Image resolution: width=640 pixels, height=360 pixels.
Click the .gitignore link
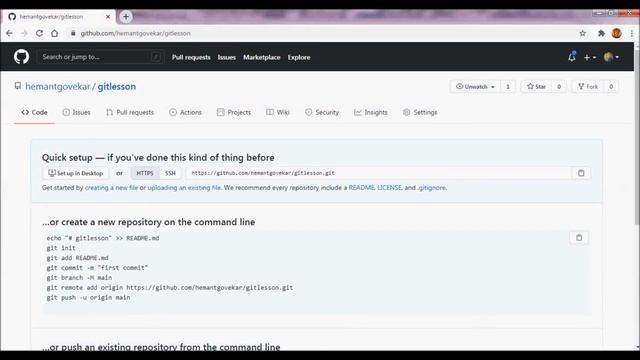coord(432,188)
